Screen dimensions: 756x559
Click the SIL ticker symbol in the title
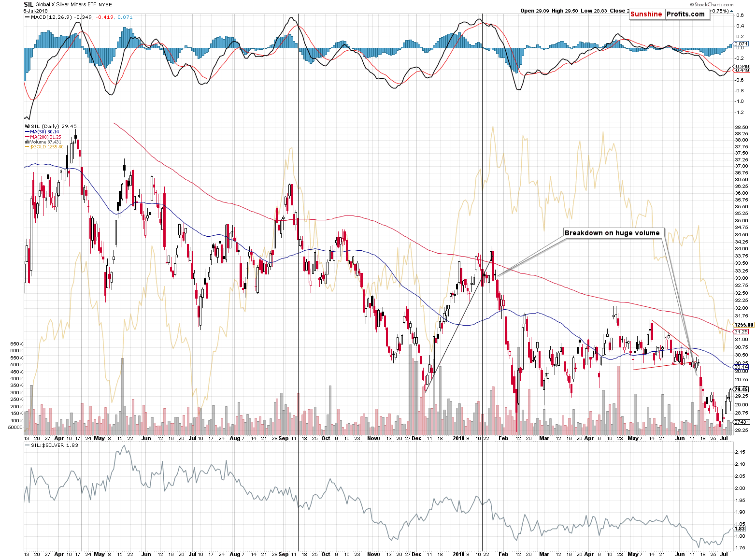click(x=29, y=4)
